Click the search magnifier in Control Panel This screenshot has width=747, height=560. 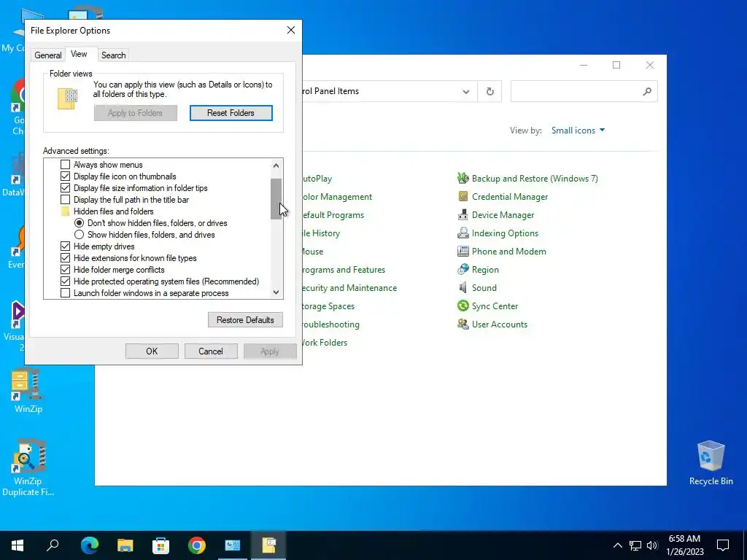[646, 91]
